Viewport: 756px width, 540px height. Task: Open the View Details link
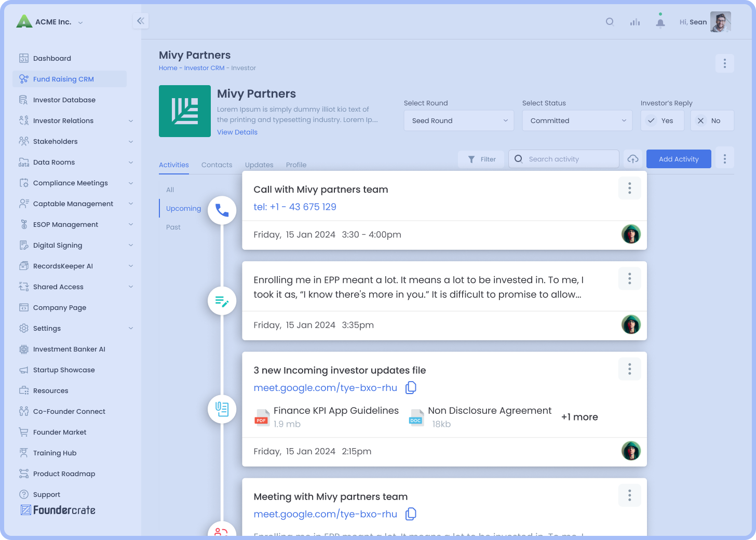tap(237, 132)
